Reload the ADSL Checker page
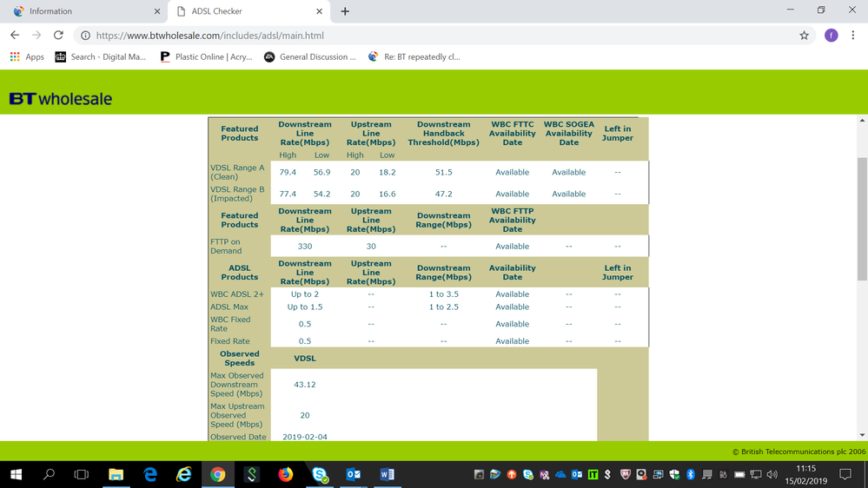Screen dimensions: 868x488 (58, 36)
